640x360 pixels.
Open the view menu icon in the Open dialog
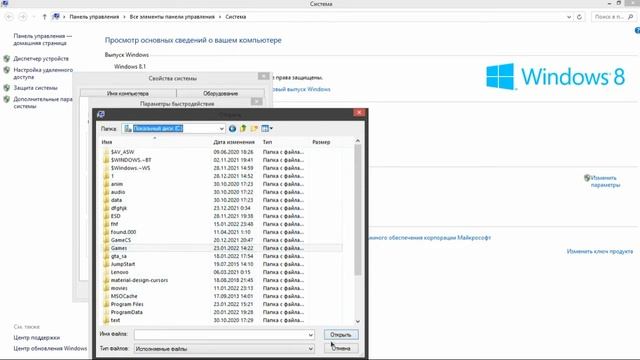tap(267, 129)
